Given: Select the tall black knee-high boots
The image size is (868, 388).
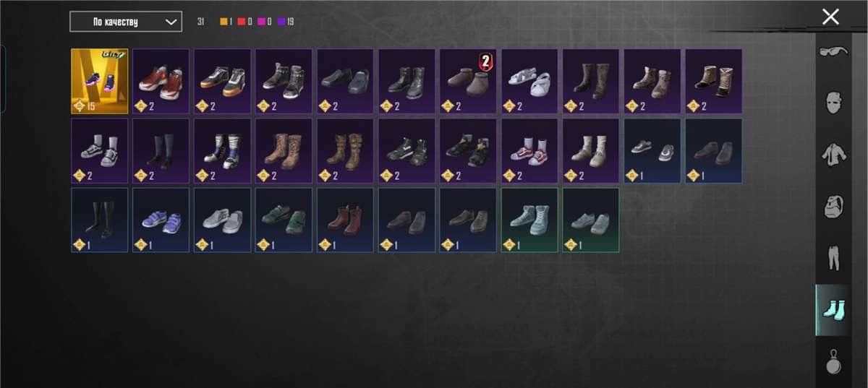Looking at the screenshot, I should click(100, 220).
